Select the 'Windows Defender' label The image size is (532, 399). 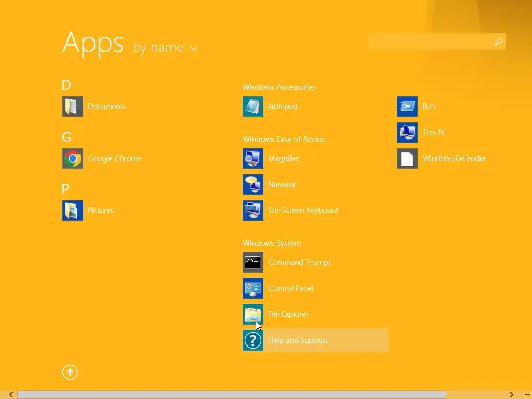[x=455, y=158]
